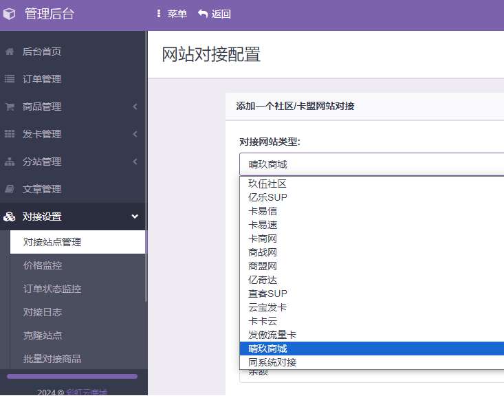Image resolution: width=504 pixels, height=420 pixels.
Task: Click the book icon beside 文章管理
Action: [x=10, y=189]
